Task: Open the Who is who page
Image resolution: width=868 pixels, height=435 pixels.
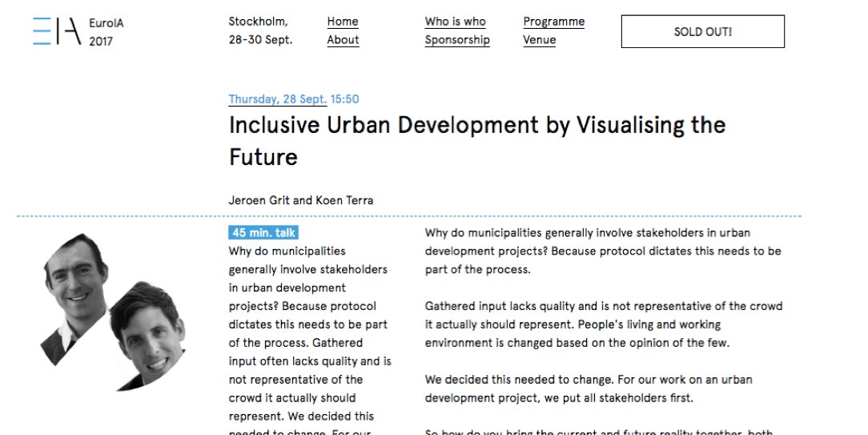Action: (x=455, y=22)
